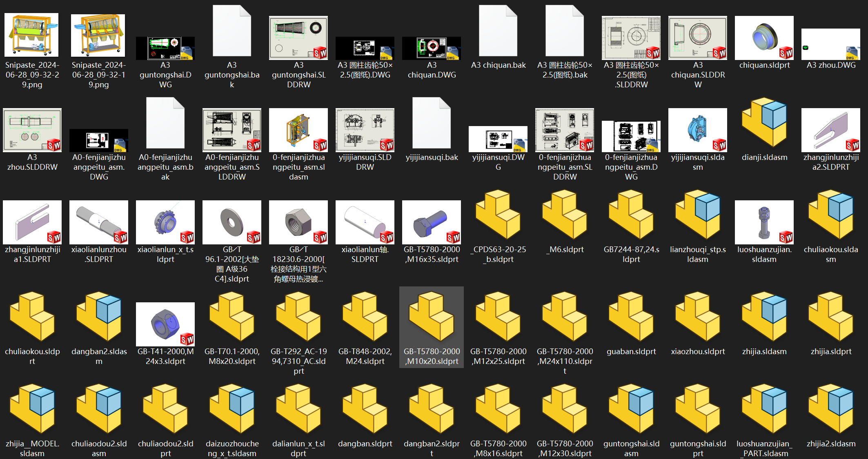Select the luoshuanzujian.sldasm bolt assembly thumbnail
Screen dimensions: 868x459
pyautogui.click(x=764, y=222)
